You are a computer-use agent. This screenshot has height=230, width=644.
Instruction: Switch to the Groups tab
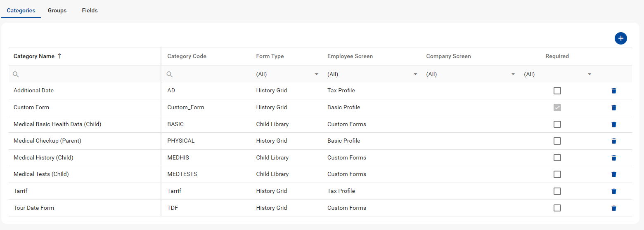(57, 10)
